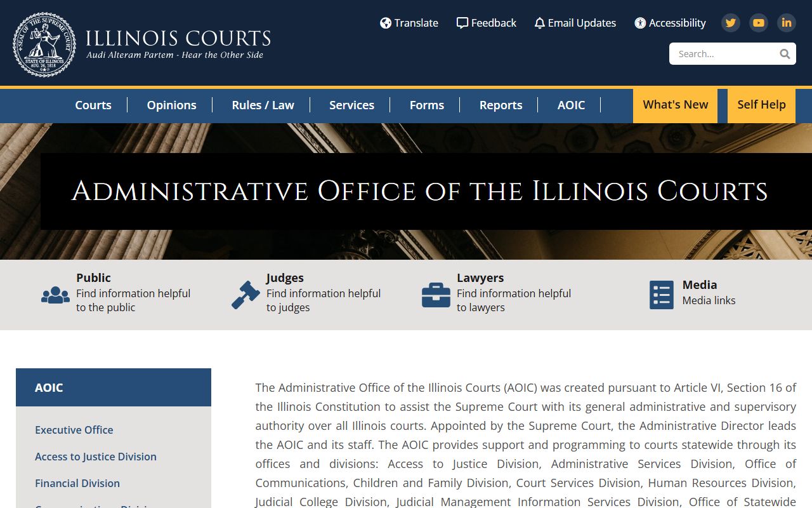The image size is (812, 508).
Task: Click the What's New button
Action: (675, 105)
